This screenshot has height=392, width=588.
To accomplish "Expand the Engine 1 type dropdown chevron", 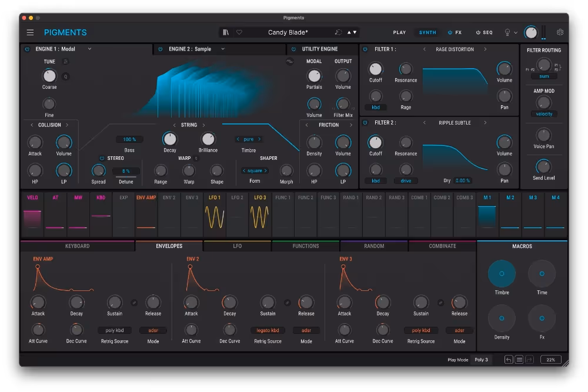I will coord(89,49).
